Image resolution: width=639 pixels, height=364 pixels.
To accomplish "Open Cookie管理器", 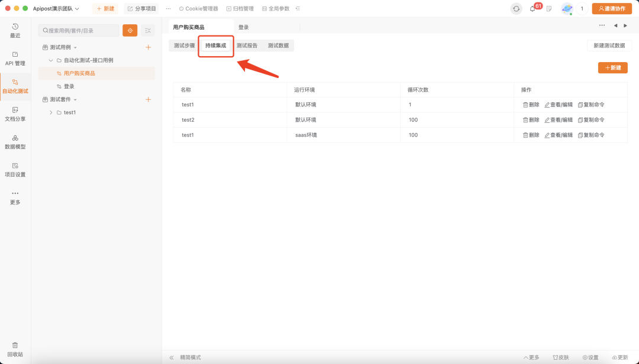I will click(x=198, y=8).
